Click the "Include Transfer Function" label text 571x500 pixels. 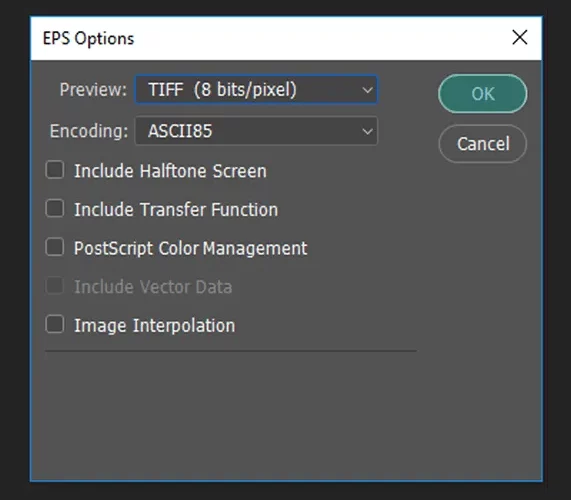[176, 210]
